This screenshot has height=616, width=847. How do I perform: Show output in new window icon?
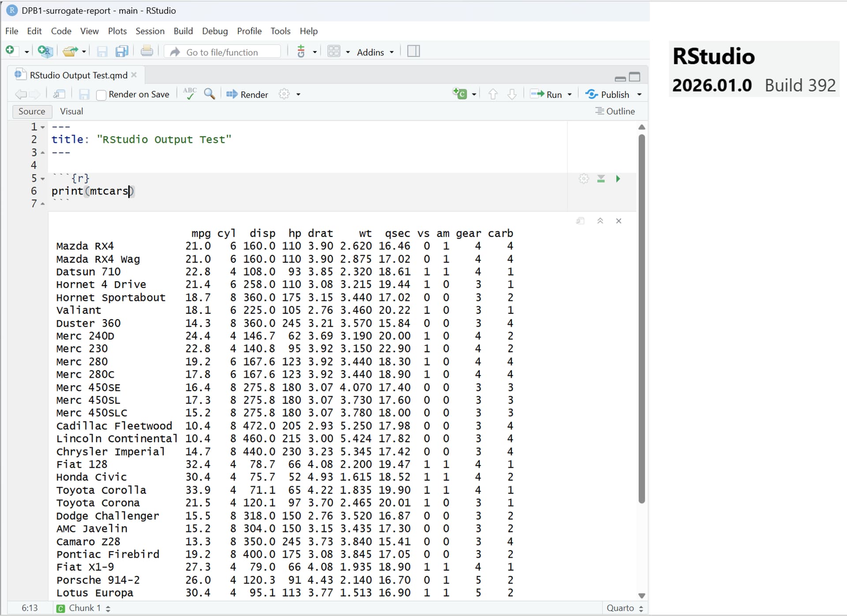click(580, 221)
